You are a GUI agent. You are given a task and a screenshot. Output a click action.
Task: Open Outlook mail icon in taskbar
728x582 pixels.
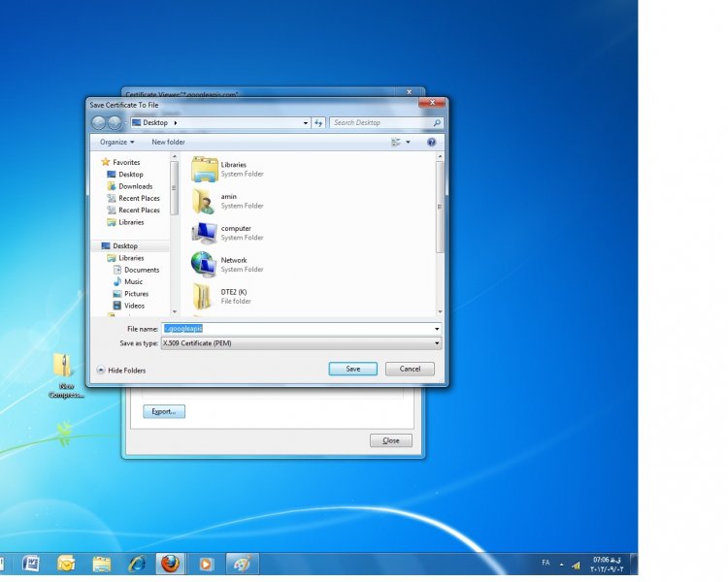[66, 564]
